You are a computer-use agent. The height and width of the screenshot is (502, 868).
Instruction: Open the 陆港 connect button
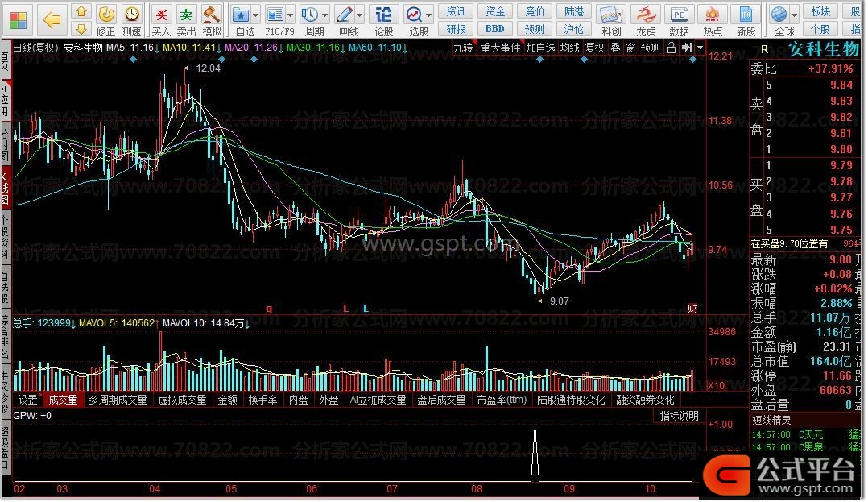click(574, 11)
